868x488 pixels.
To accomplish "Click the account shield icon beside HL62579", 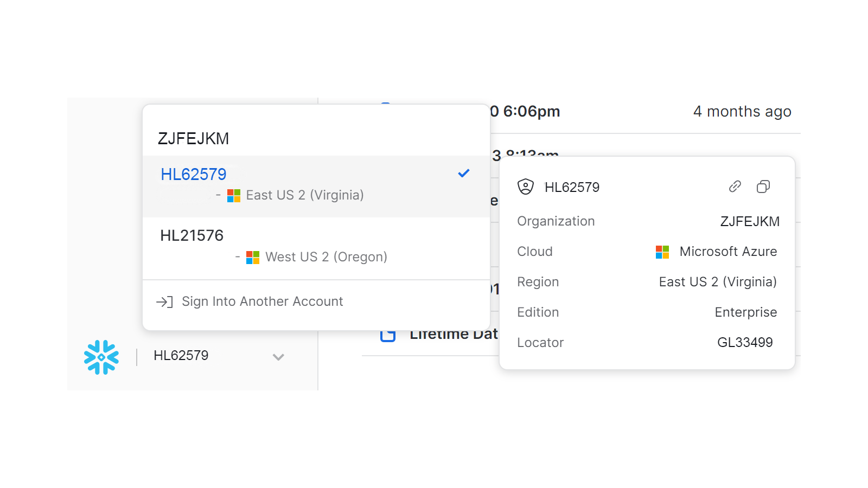I will 526,187.
